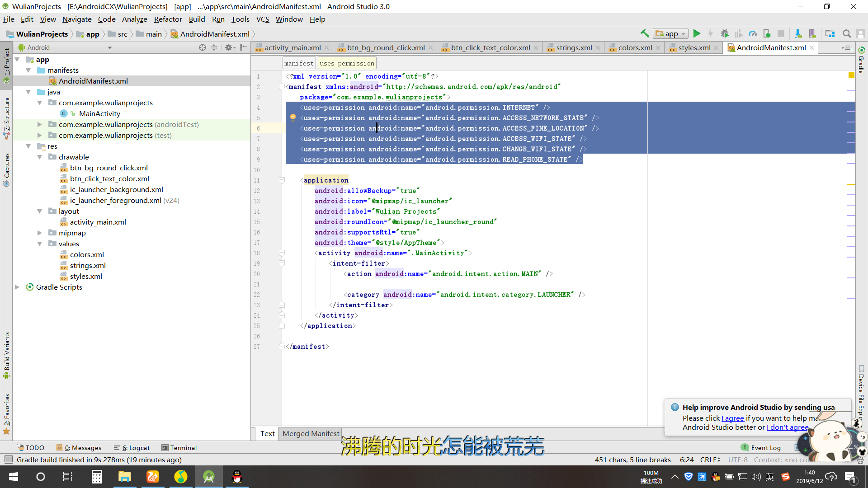Click the yellow warning indicator in editor gutter

851,75
